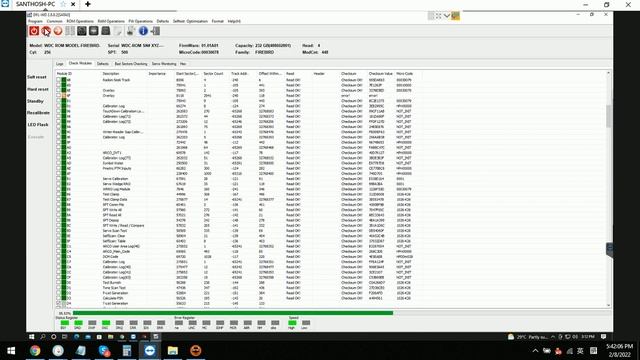Switch to Bad Sectors Checking tab
The image size is (640, 360).
click(x=131, y=64)
